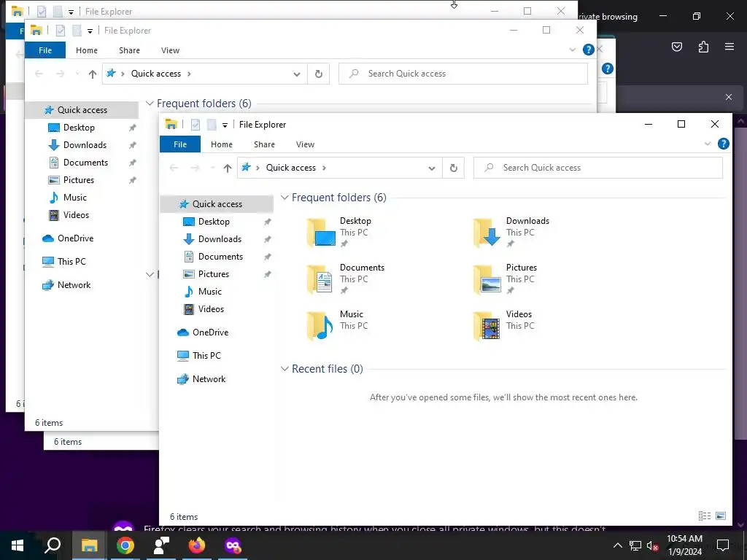Open Home tab in middle File Explorer

[x=87, y=50]
